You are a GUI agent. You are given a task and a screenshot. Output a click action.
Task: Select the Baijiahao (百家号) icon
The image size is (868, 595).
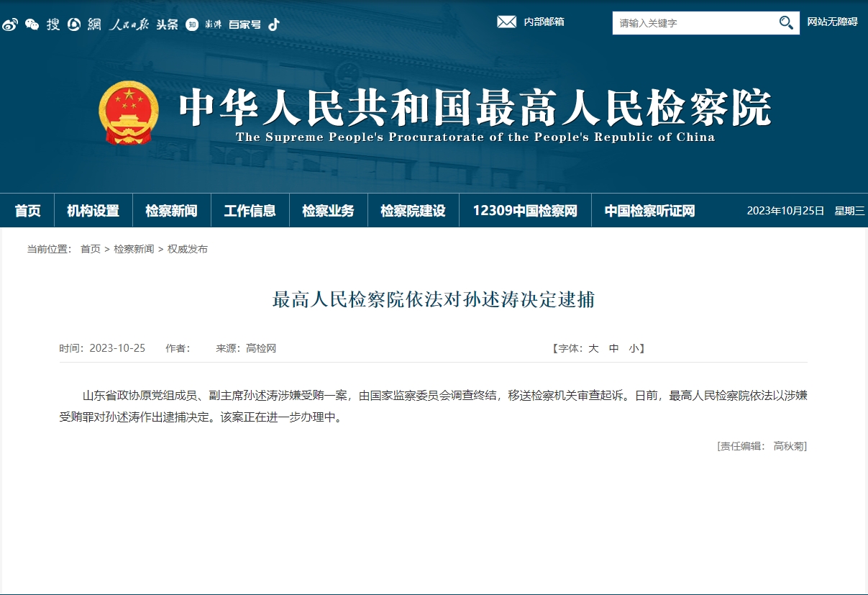(x=245, y=22)
